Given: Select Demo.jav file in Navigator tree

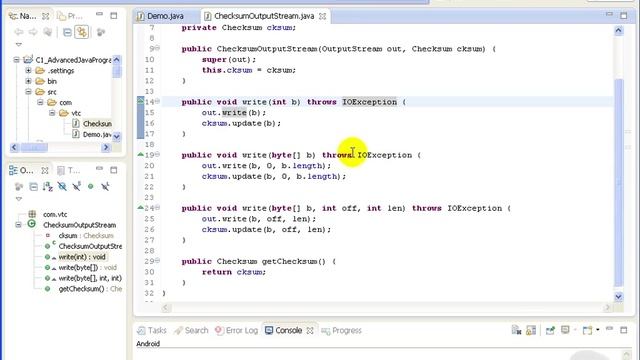Looking at the screenshot, I should click(92, 134).
